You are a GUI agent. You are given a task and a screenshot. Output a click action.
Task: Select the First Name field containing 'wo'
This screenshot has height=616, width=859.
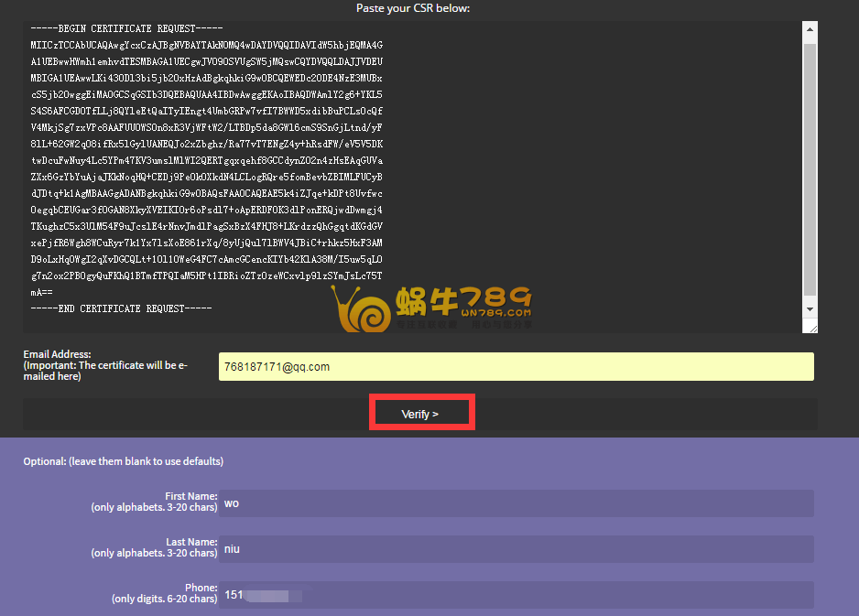click(516, 503)
